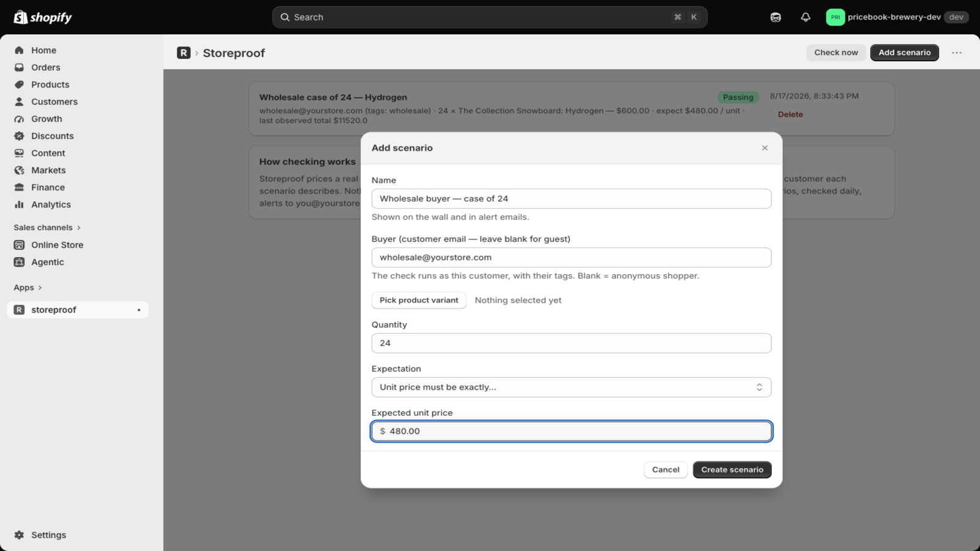This screenshot has width=980, height=551.
Task: Open the Home icon in sidebar
Action: click(x=19, y=50)
